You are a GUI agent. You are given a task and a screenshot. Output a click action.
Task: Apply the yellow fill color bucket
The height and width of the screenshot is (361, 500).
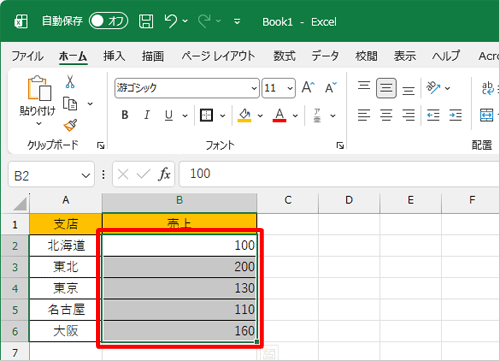[244, 115]
